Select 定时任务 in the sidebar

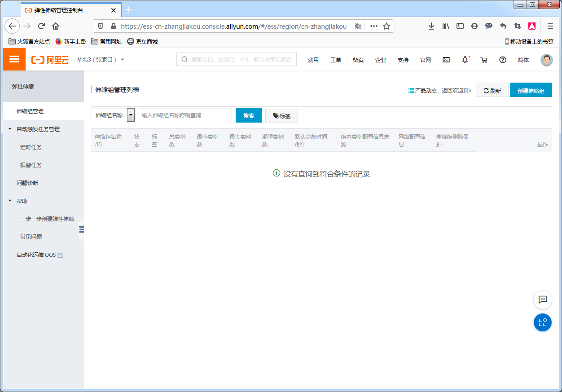pos(31,147)
